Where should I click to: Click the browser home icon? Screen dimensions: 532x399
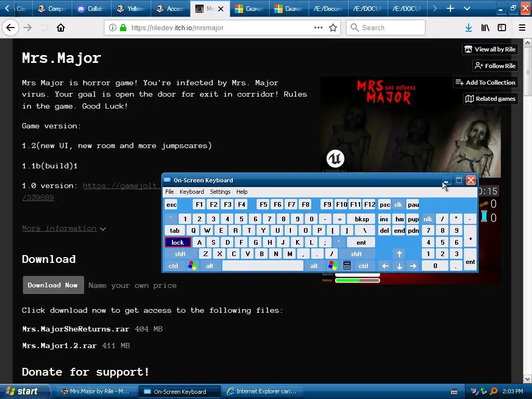61,28
